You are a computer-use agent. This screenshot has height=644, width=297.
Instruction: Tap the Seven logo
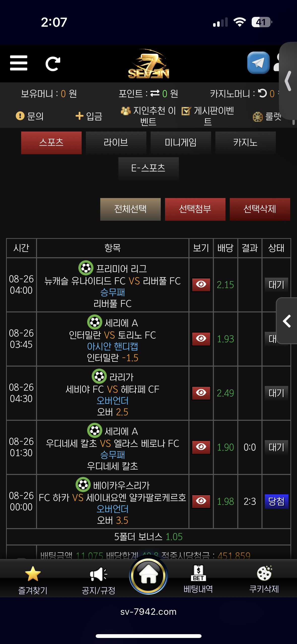tap(149, 63)
